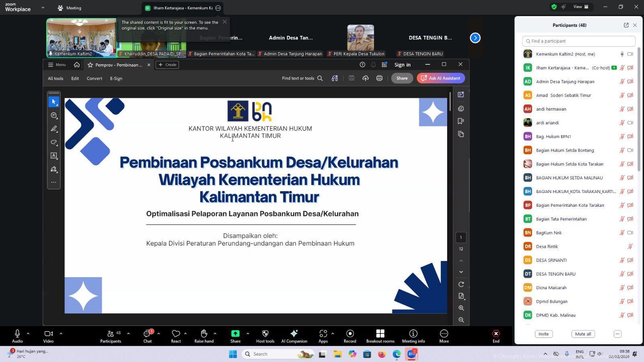Image resolution: width=644 pixels, height=362 pixels.
Task: Toggle the Audio microphone mute
Action: coord(17,334)
